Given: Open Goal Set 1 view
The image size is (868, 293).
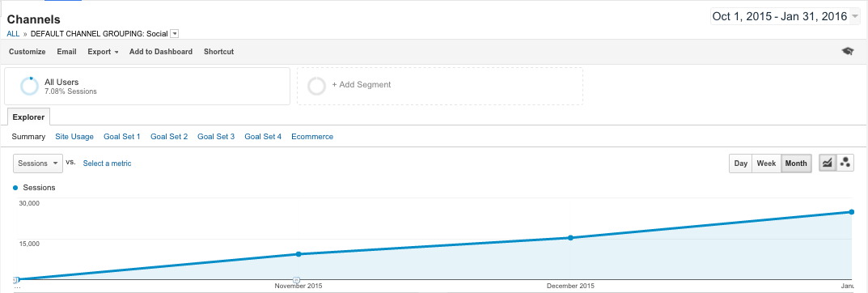Looking at the screenshot, I should point(122,136).
